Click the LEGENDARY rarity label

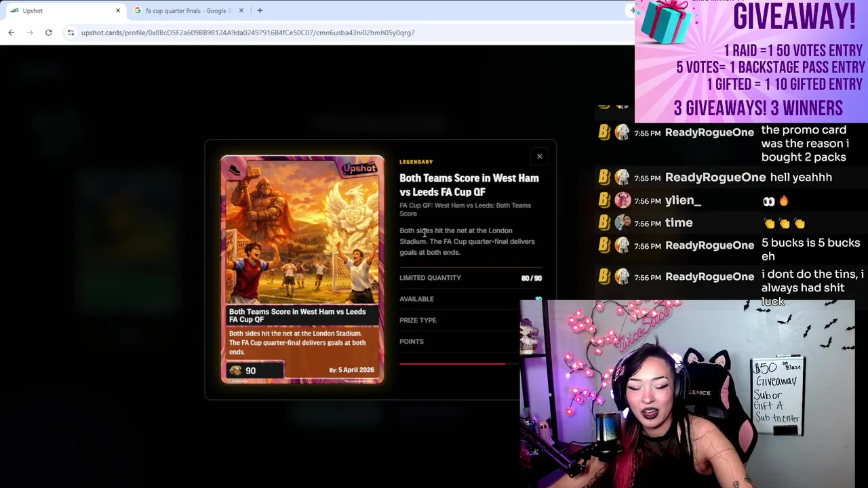point(416,162)
